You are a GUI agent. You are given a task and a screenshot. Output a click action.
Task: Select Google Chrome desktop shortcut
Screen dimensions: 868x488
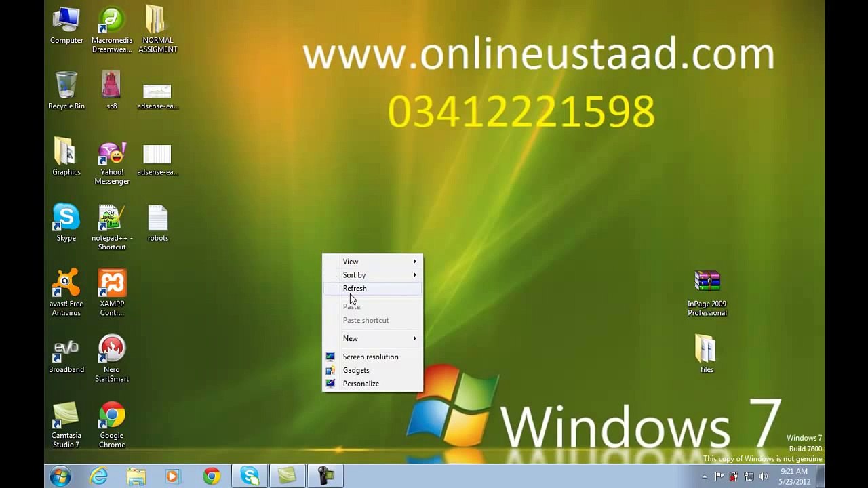tap(112, 425)
